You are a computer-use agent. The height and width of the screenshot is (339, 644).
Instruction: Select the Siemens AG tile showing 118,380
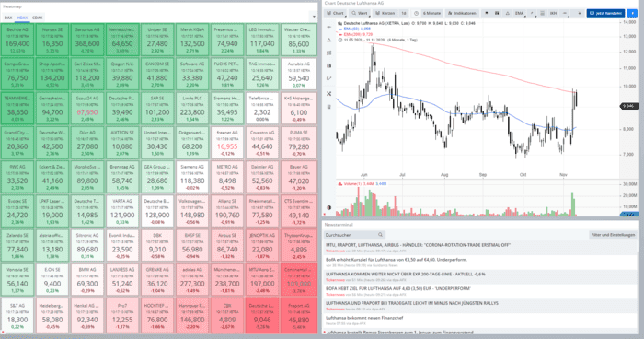pyautogui.click(x=192, y=177)
